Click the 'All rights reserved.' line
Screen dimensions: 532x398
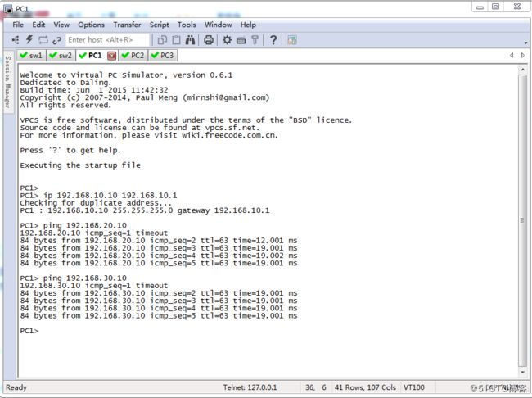coord(65,106)
